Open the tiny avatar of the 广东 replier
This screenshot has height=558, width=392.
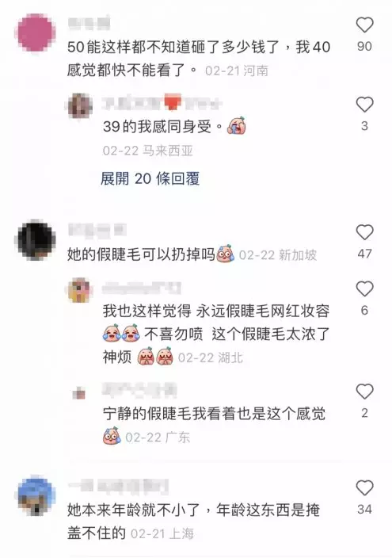click(78, 394)
